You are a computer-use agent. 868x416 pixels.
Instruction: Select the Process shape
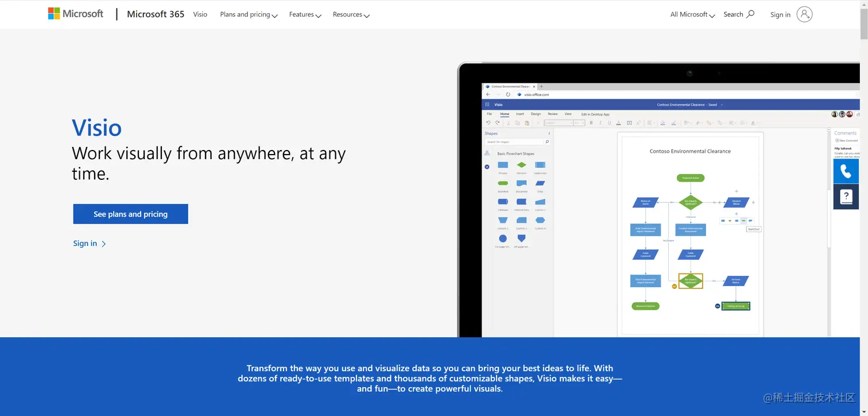tap(503, 165)
